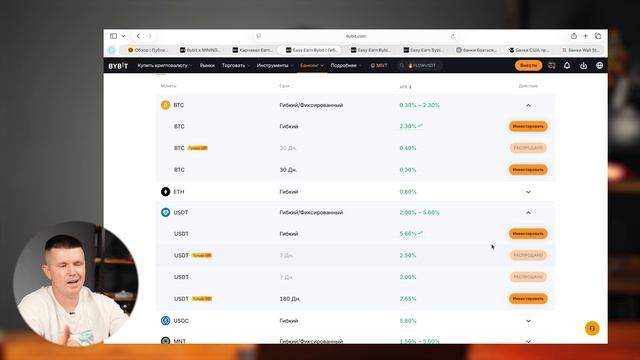
Task: Click the '2.00% ~ 5.66%' USDT rate
Action: point(420,213)
